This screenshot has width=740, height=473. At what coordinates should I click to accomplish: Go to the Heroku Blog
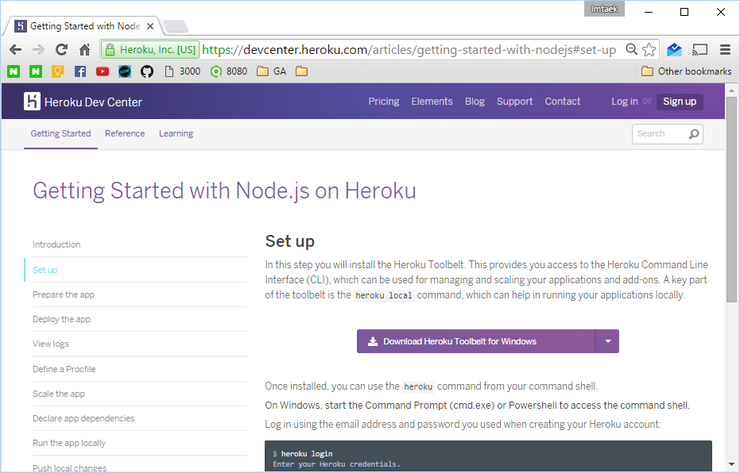point(475,101)
